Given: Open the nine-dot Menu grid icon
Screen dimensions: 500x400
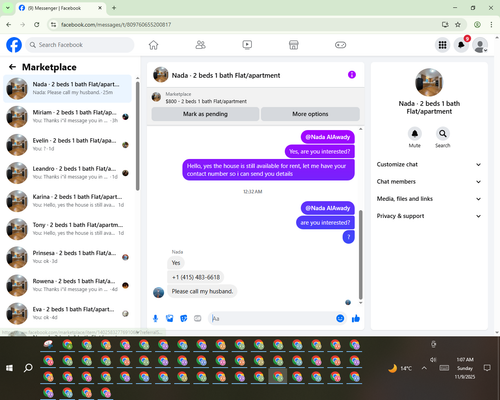Looking at the screenshot, I should [x=442, y=45].
